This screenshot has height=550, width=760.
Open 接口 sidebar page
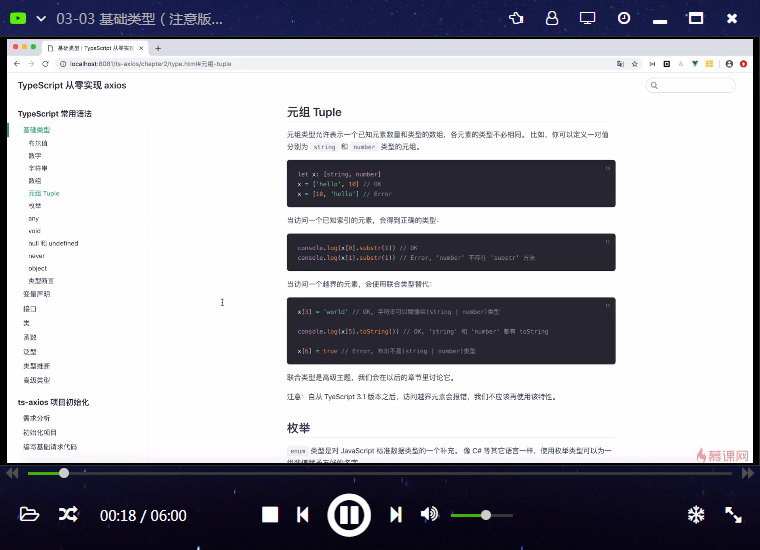click(30, 309)
